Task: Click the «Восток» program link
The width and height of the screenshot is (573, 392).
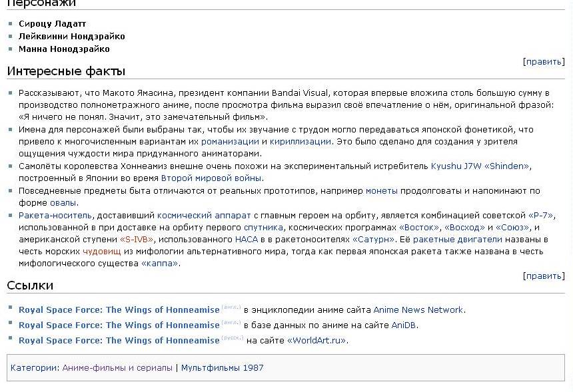Action: 419,228
